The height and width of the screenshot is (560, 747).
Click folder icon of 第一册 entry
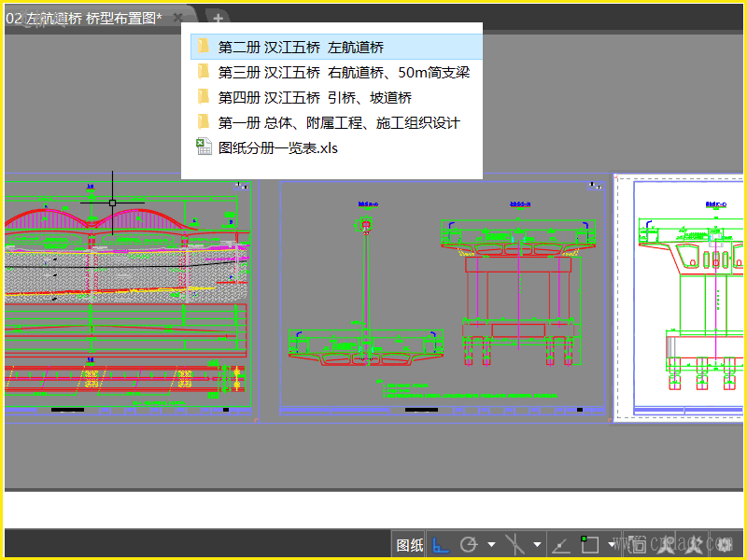[204, 122]
